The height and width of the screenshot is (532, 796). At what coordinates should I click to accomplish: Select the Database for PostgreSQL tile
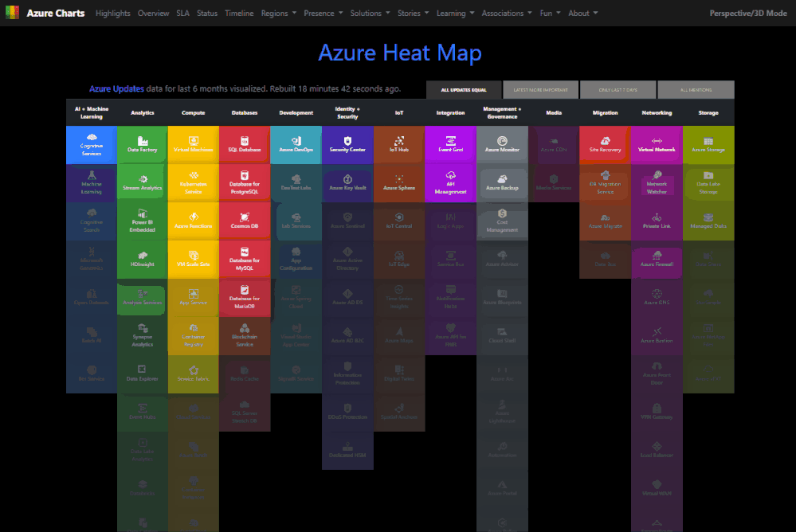tap(245, 183)
